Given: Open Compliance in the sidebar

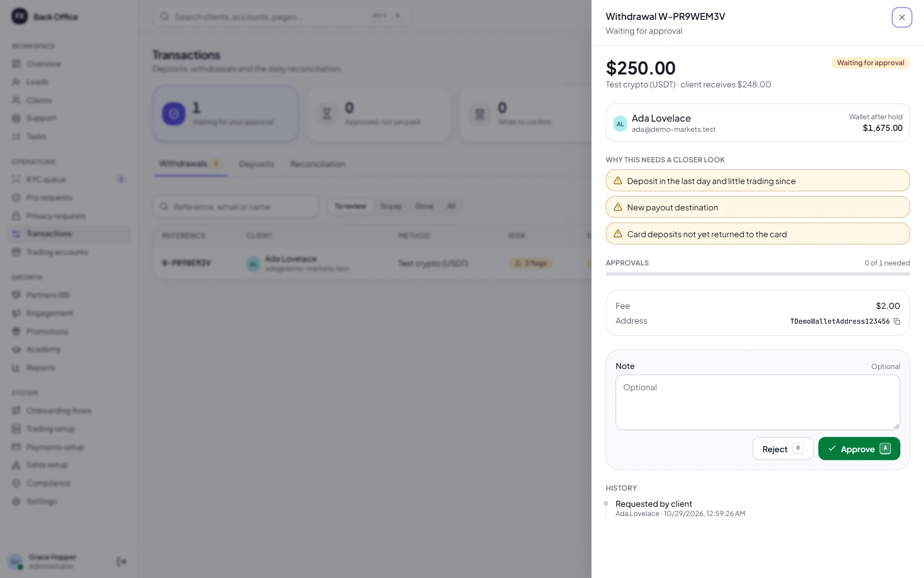Looking at the screenshot, I should [x=69, y=483].
